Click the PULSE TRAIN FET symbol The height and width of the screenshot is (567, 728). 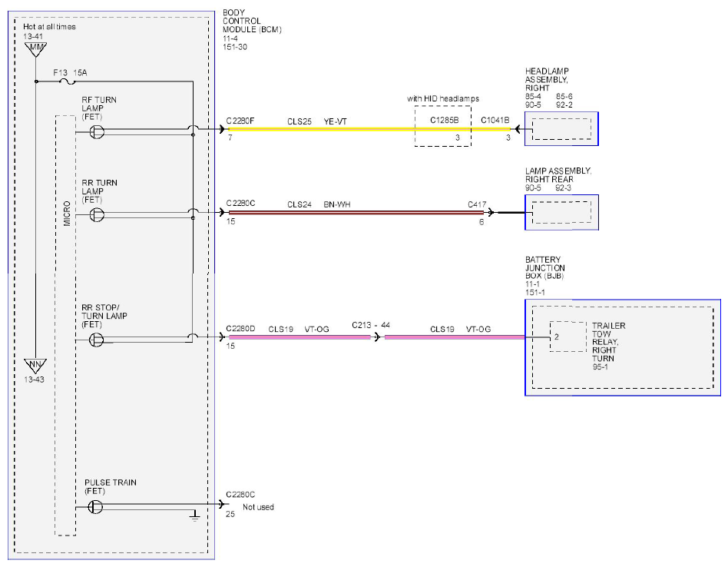click(x=96, y=506)
